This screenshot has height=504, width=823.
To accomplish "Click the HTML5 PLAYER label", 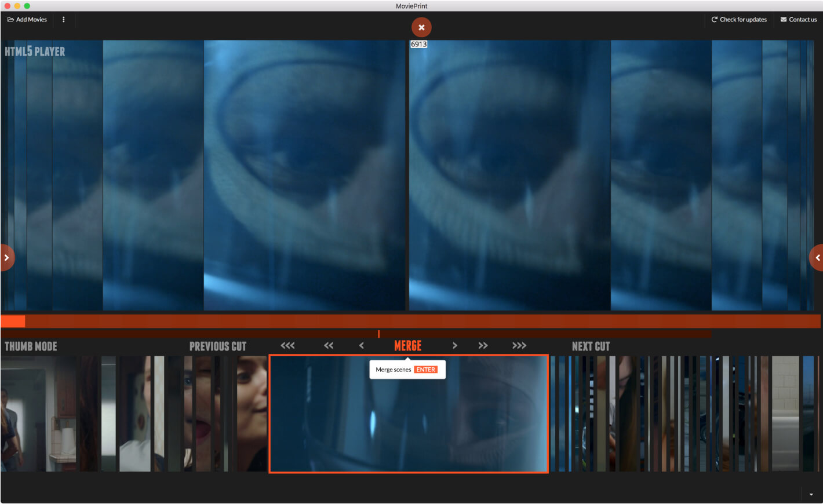I will pyautogui.click(x=35, y=52).
